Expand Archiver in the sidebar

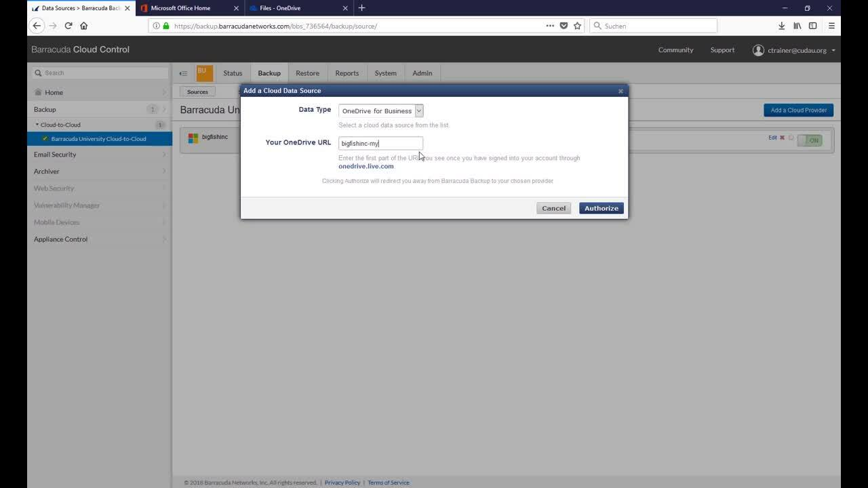[x=100, y=171]
